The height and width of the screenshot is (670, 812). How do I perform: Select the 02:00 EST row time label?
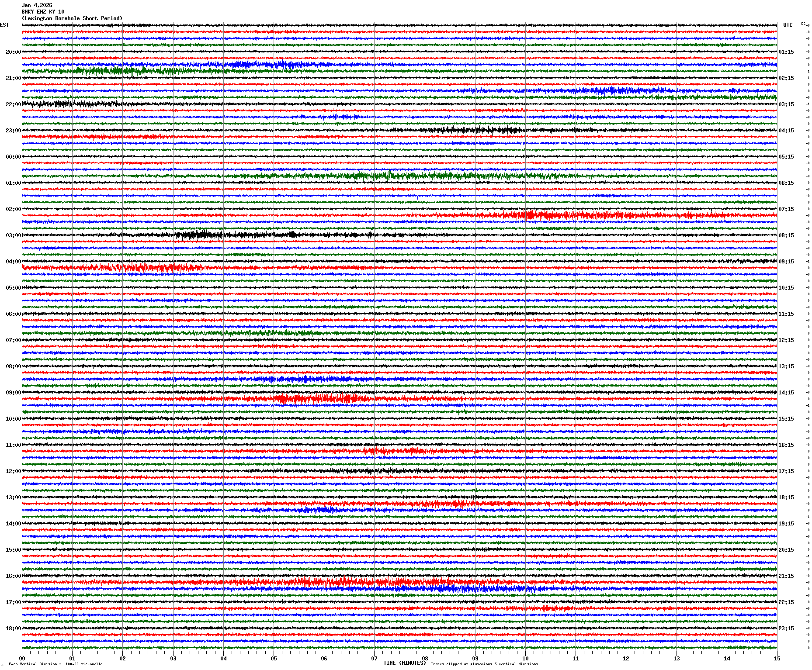pos(13,209)
